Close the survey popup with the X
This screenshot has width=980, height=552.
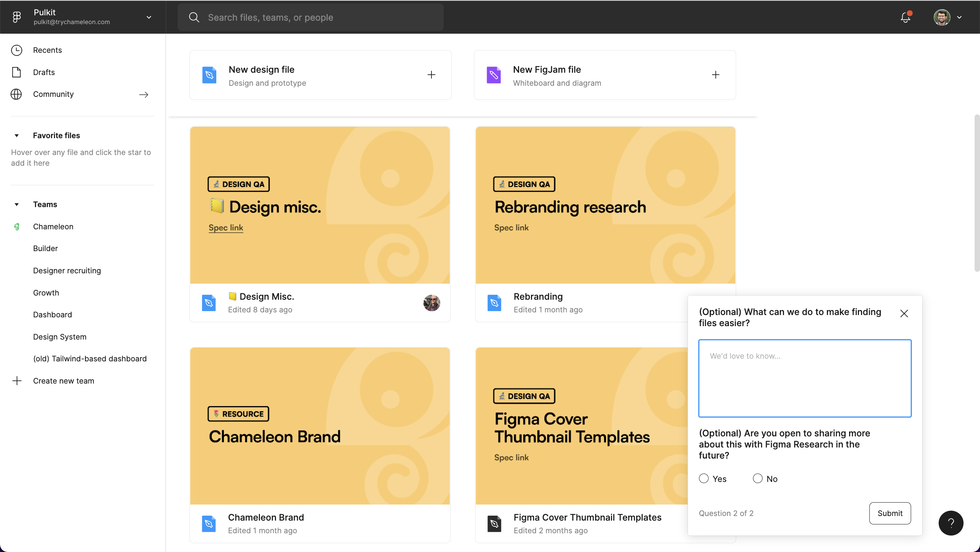[x=904, y=314]
